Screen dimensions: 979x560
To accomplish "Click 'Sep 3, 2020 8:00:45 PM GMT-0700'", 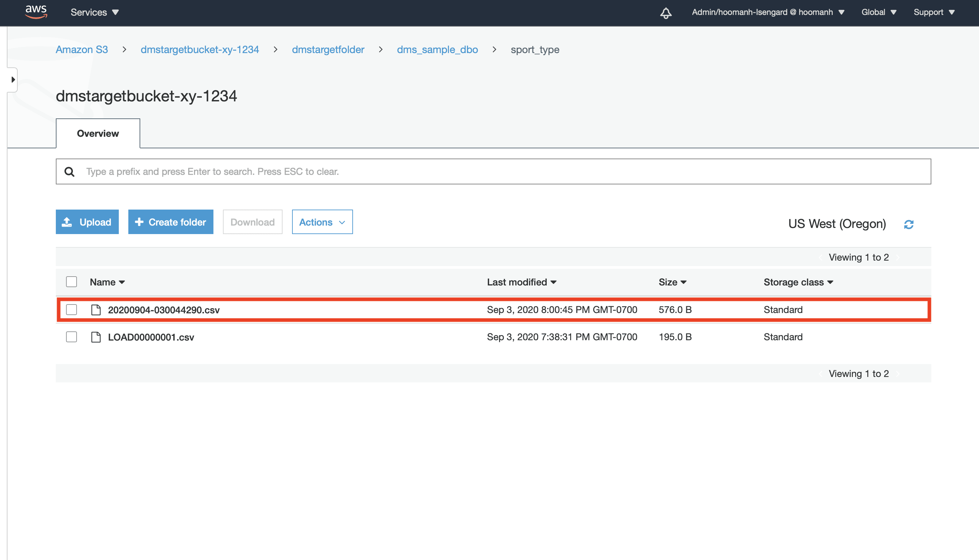I will tap(562, 310).
